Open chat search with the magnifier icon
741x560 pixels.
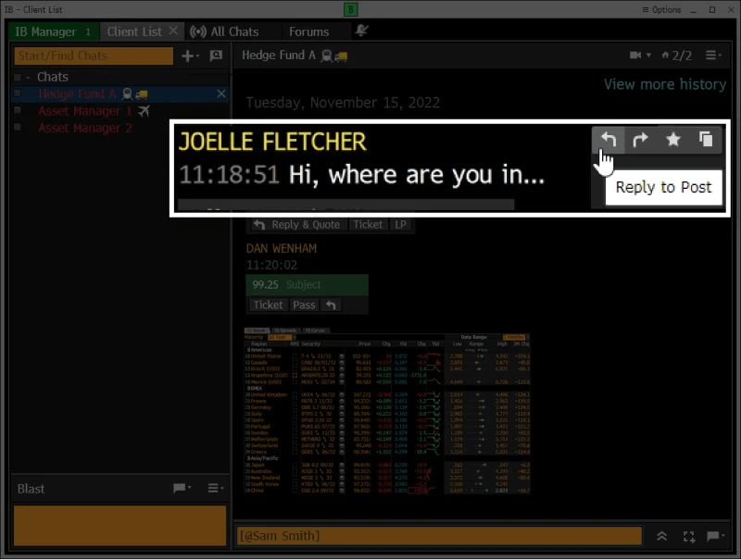click(216, 56)
